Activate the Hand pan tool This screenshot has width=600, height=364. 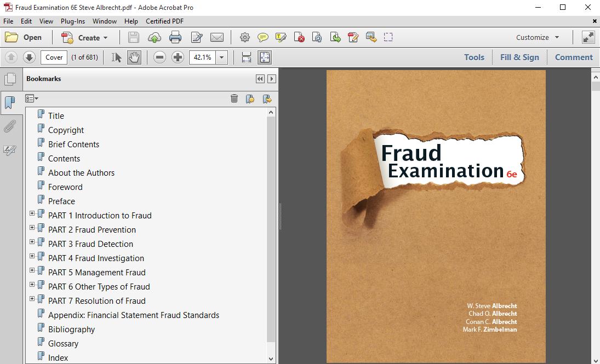(x=134, y=57)
